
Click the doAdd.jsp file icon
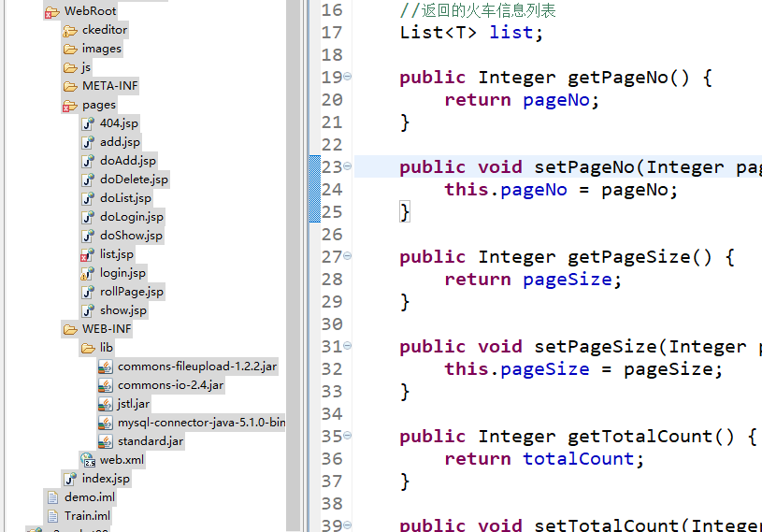coord(88,161)
